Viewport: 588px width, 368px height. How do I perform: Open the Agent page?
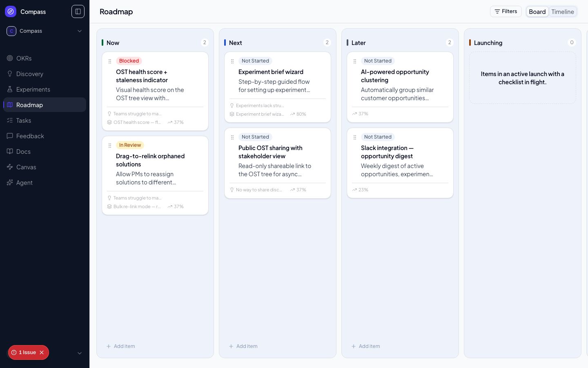click(45, 182)
